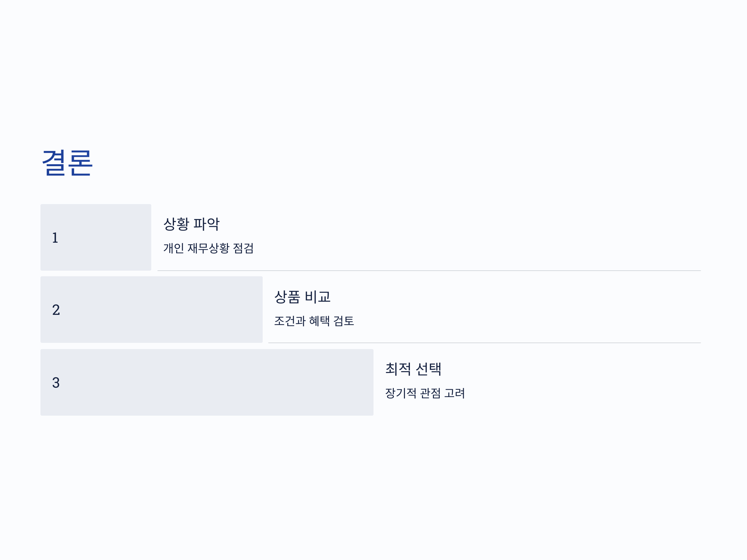Click the word '상품' in the second heading
Image resolution: width=747 pixels, height=560 pixels.
[x=287, y=297]
